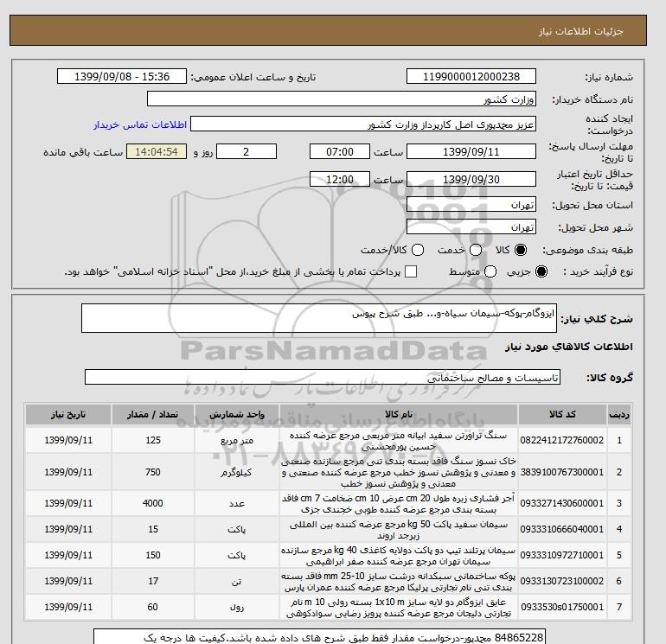Click the price validity date 1399/09/30
Viewport: 666px width, 644px height.
(471, 179)
